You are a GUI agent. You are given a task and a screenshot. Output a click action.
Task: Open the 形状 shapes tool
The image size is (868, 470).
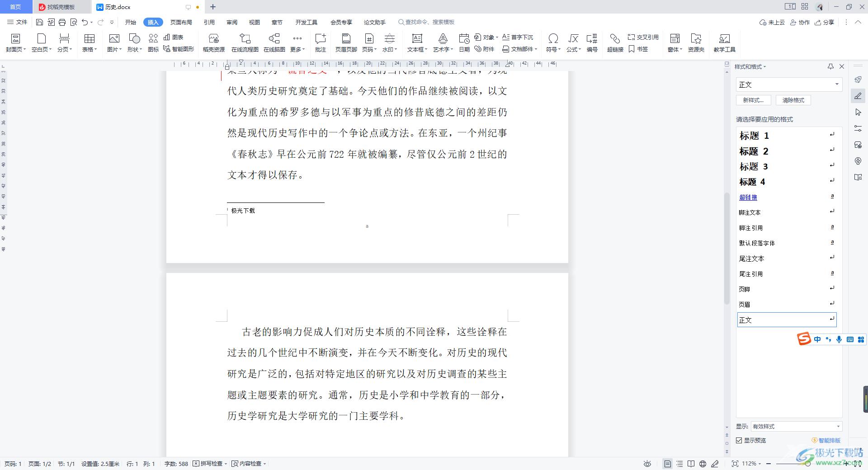[134, 43]
